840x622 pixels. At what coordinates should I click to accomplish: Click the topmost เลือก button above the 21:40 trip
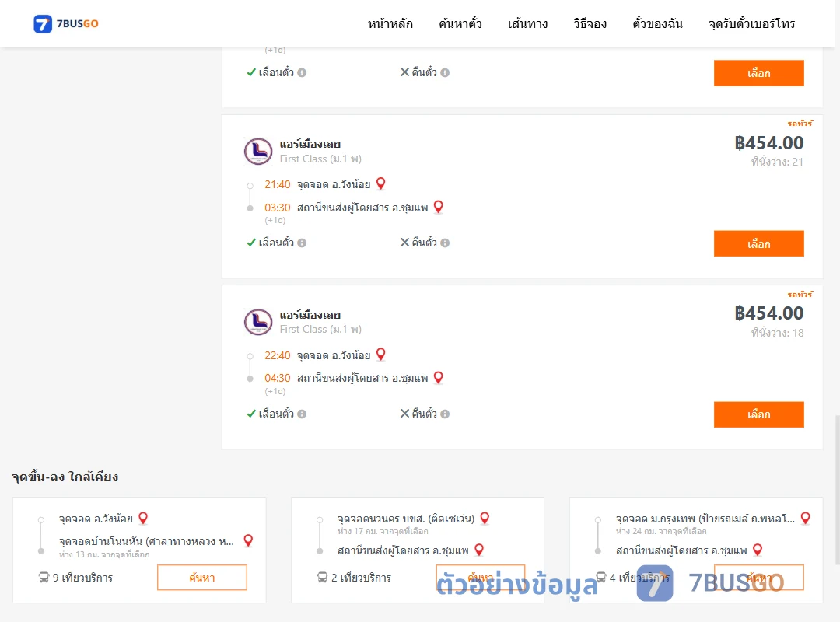coord(758,73)
